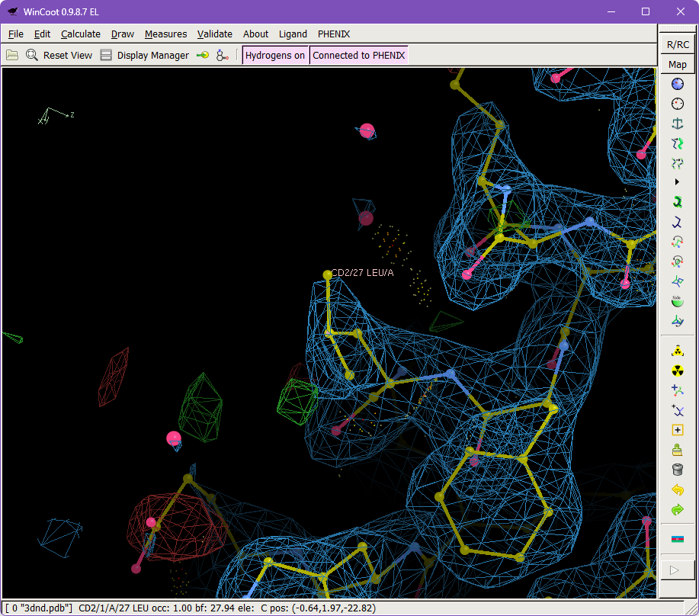This screenshot has width=699, height=616.
Task: Redo the model edit with green arrow
Action: [x=677, y=509]
